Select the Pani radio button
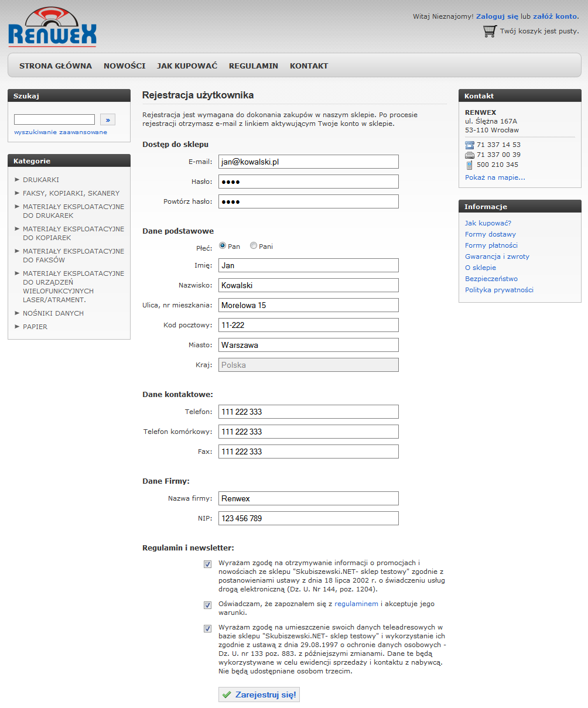Screen dimensions: 588x708 point(254,246)
